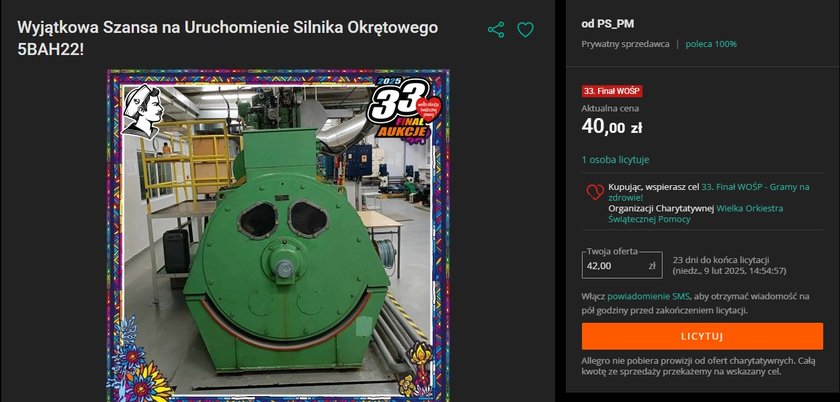
Task: Add auction to favorites with heart icon
Action: tap(525, 29)
